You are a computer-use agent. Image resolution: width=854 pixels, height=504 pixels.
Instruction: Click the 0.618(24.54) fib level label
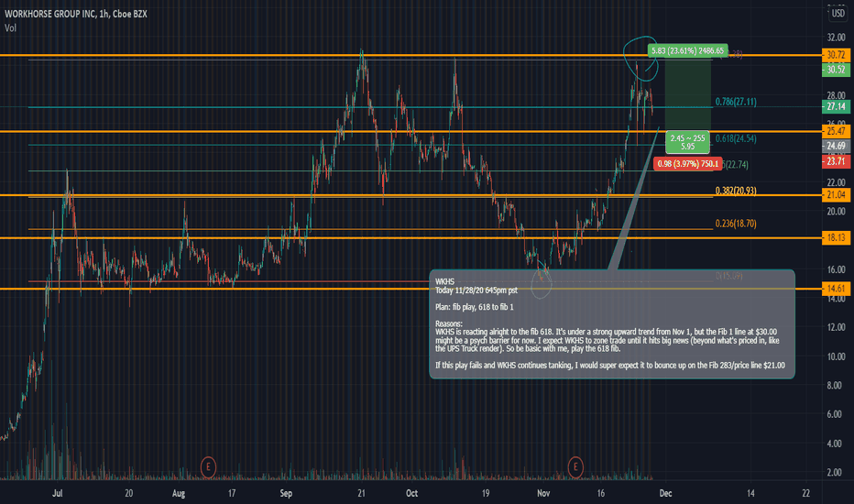[736, 139]
